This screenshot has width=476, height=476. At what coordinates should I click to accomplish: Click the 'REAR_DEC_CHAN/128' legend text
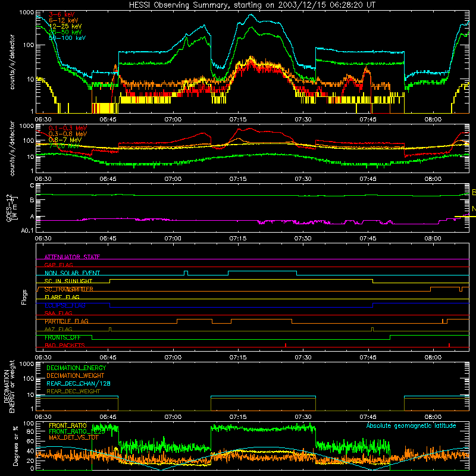point(79,383)
